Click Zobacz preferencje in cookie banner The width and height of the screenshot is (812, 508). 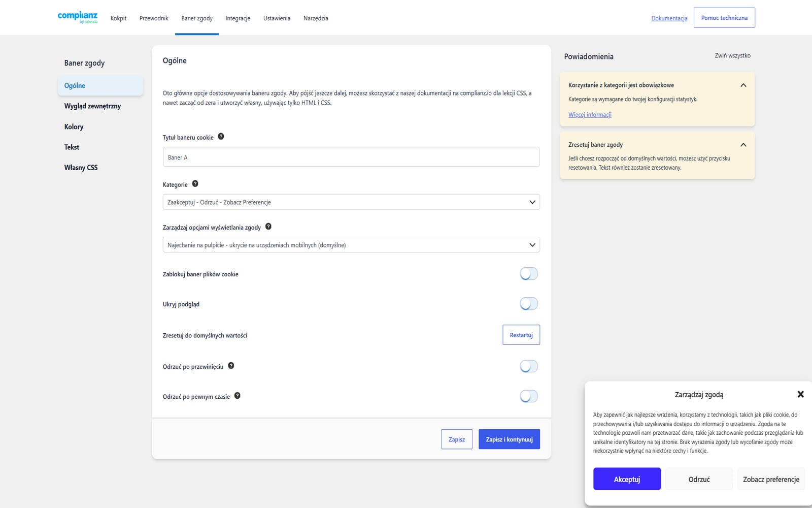click(x=771, y=479)
